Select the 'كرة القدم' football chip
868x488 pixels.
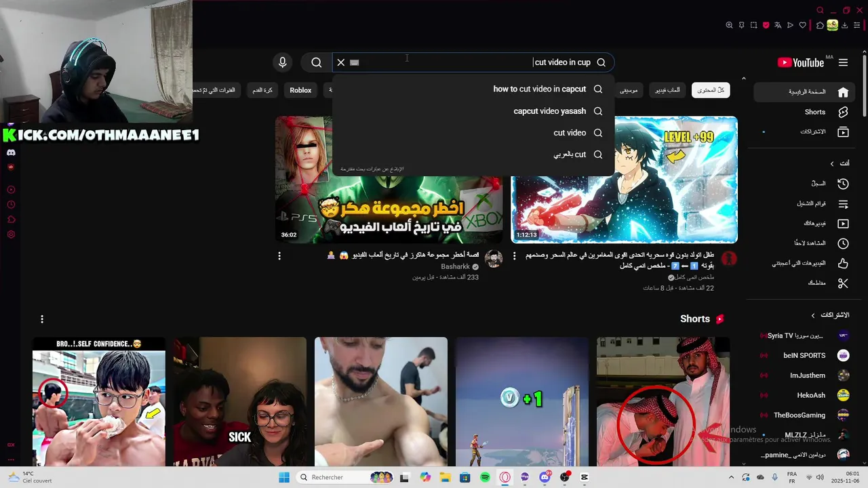[x=262, y=90]
